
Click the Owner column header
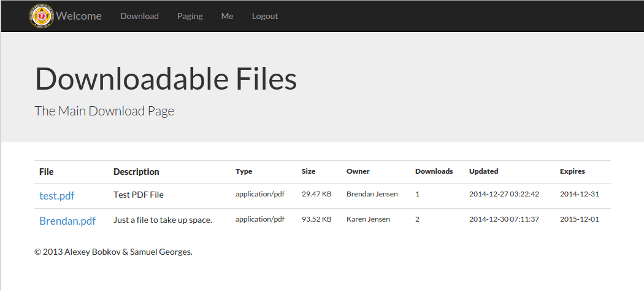(358, 171)
